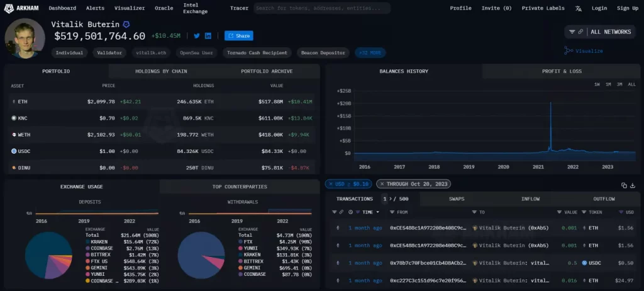
Task: Click the BITTREX legend color dot in deposits
Action: [x=87, y=254]
